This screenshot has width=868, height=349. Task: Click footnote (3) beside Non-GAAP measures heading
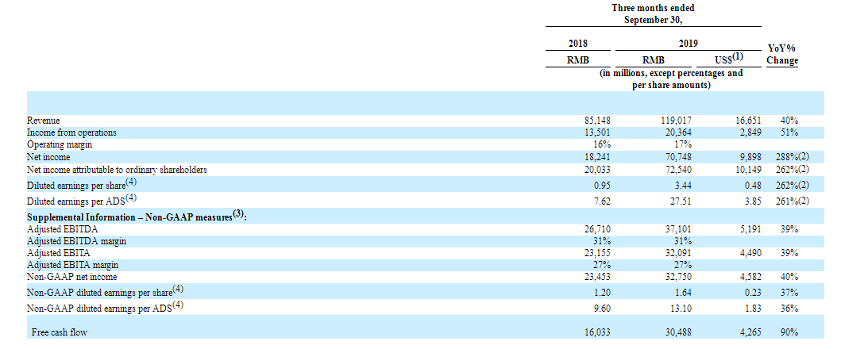(x=238, y=215)
